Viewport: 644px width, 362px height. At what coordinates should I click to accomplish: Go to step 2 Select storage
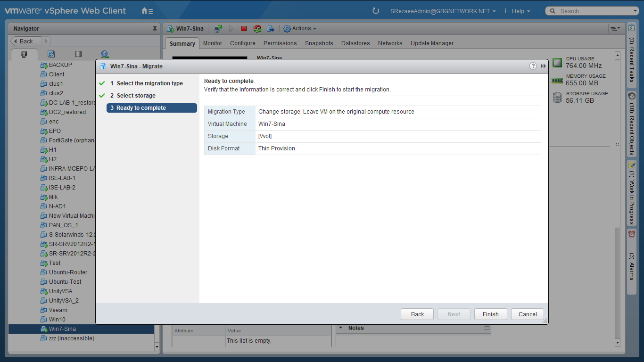(136, 96)
